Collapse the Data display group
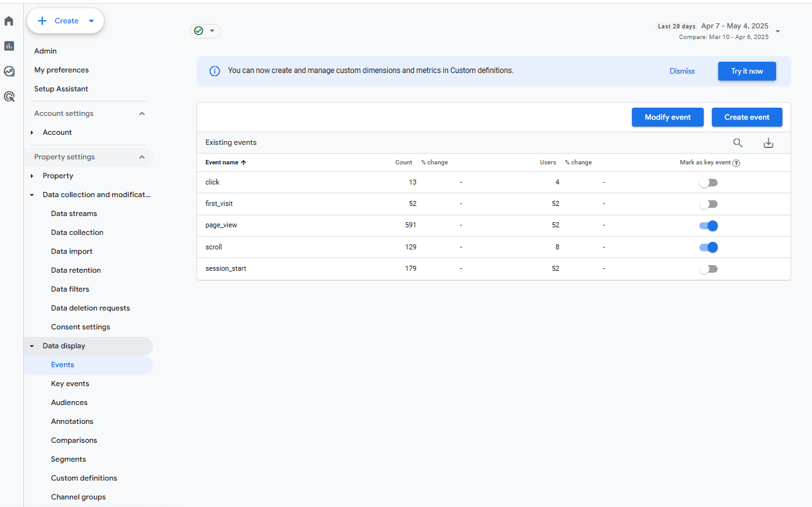812x507 pixels. pyautogui.click(x=32, y=346)
